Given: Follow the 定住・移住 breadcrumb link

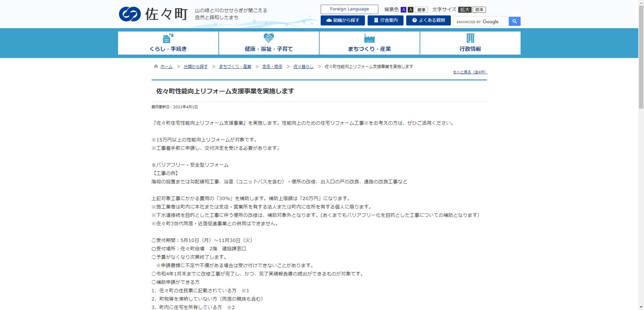Looking at the screenshot, I should point(272,66).
